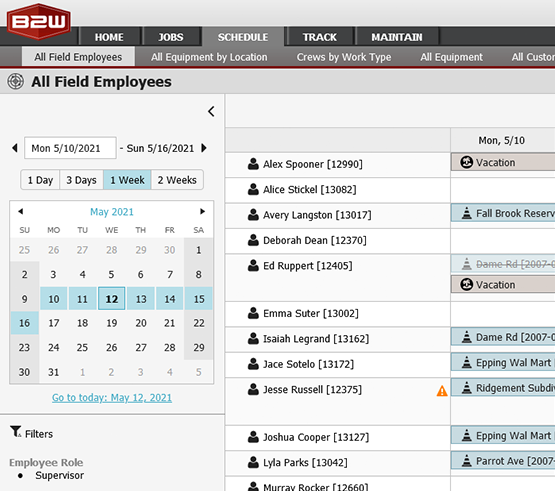Click the target icon beside All Field Employees
The height and width of the screenshot is (491, 555).
[16, 81]
